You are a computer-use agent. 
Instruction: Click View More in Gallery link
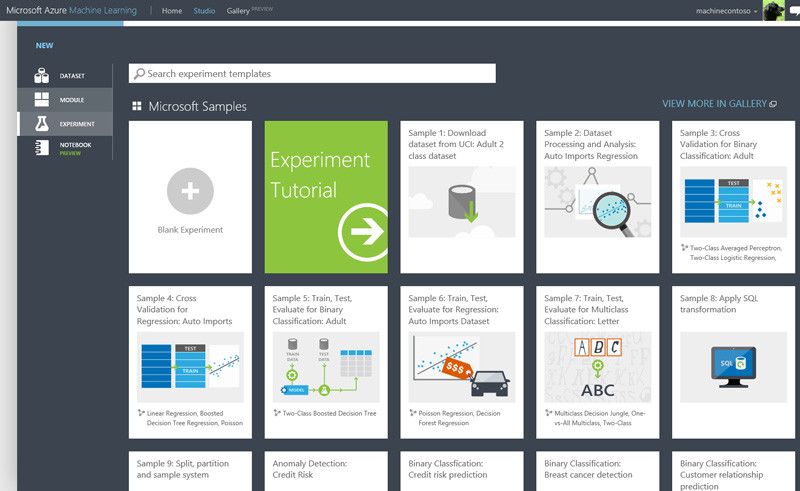click(x=714, y=104)
